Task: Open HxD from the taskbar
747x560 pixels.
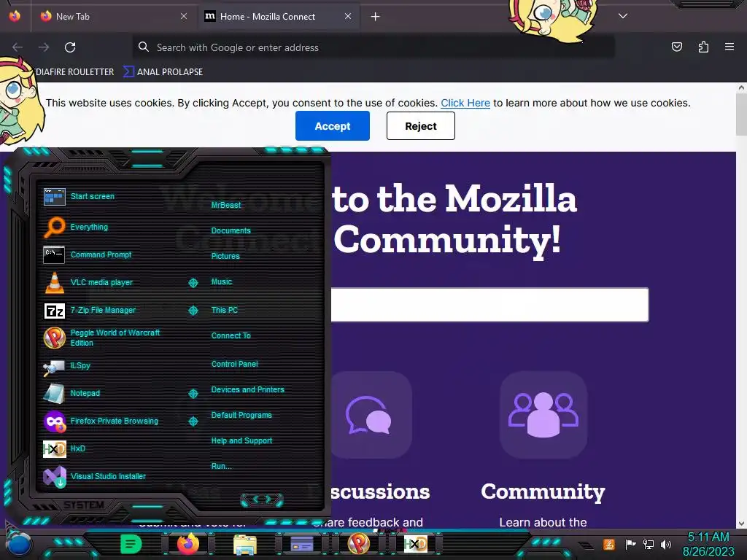Action: (x=415, y=544)
